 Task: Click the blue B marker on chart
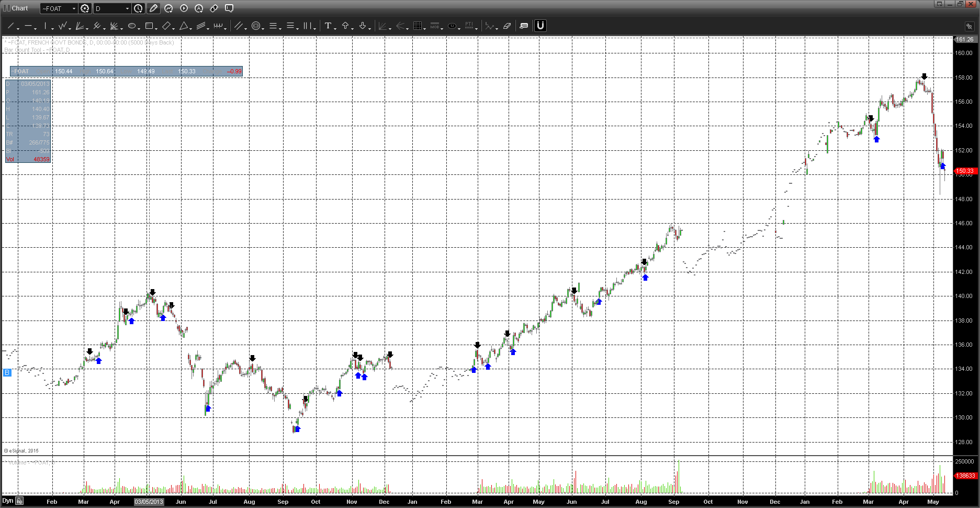7,372
